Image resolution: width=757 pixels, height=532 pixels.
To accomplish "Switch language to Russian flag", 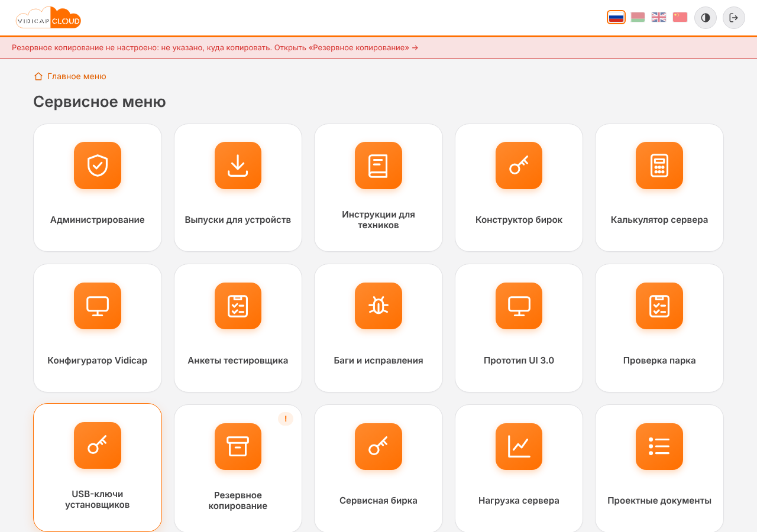I will click(x=616, y=17).
